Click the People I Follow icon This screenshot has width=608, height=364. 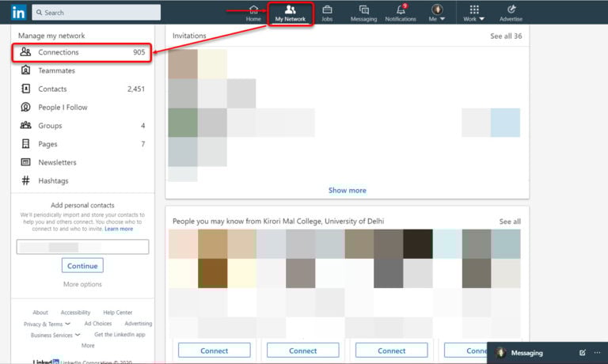point(25,107)
